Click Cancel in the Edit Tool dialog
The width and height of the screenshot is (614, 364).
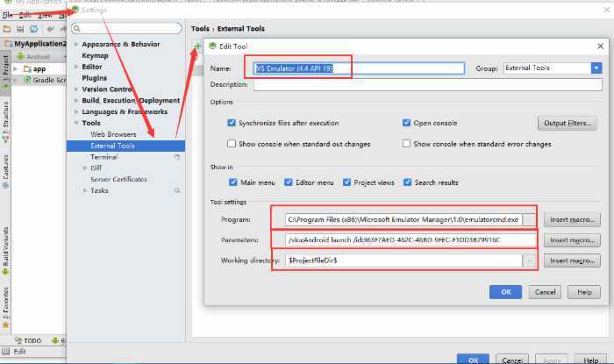tap(545, 292)
